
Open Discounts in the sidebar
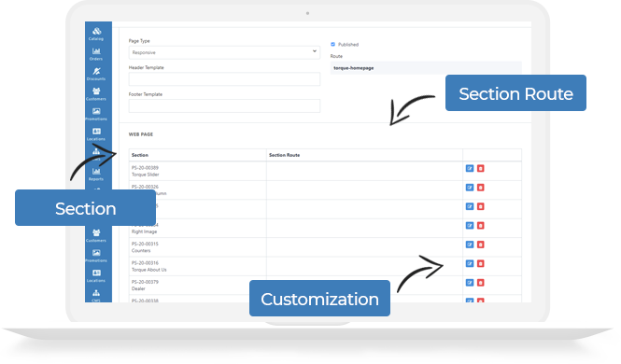96,74
